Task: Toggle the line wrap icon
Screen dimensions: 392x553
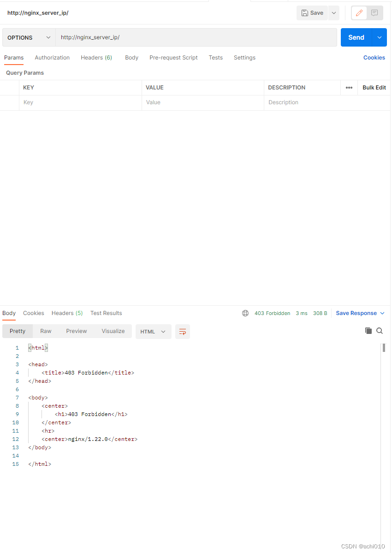Action: point(183,332)
